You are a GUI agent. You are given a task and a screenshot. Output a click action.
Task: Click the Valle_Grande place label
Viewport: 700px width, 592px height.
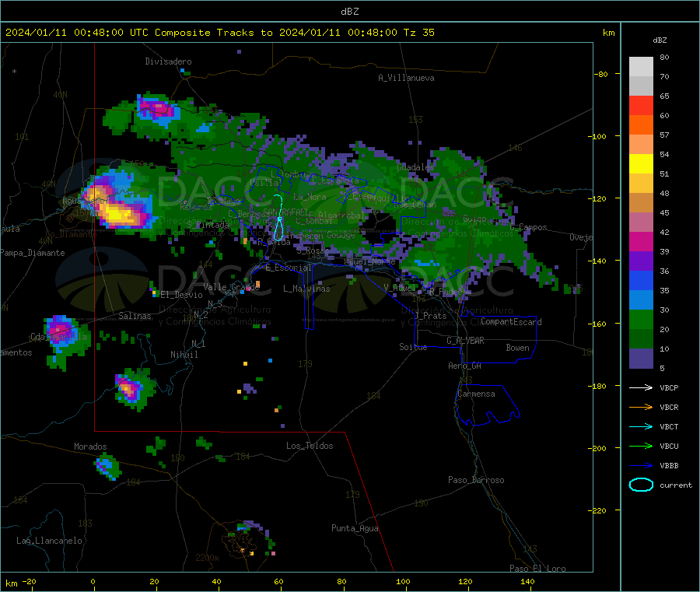click(231, 287)
